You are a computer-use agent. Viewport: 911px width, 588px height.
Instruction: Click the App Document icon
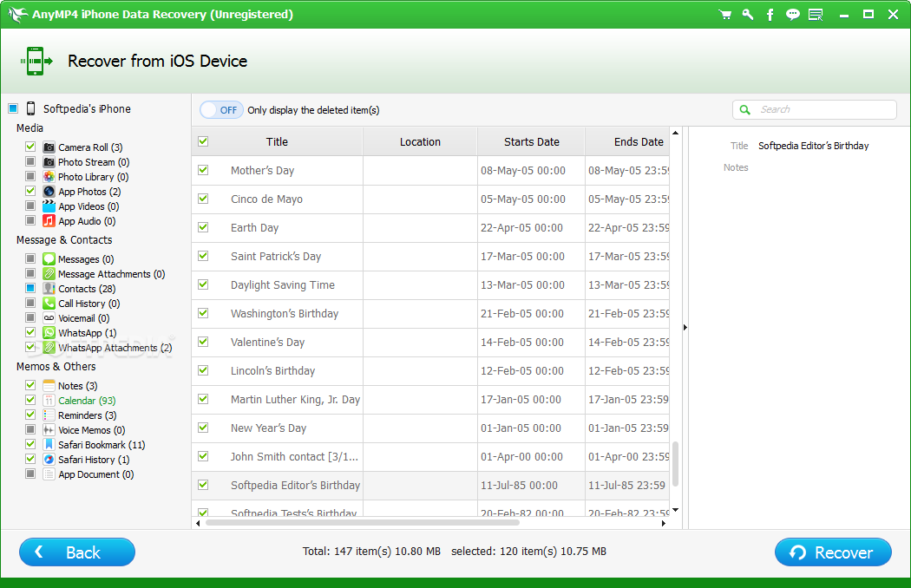(49, 474)
